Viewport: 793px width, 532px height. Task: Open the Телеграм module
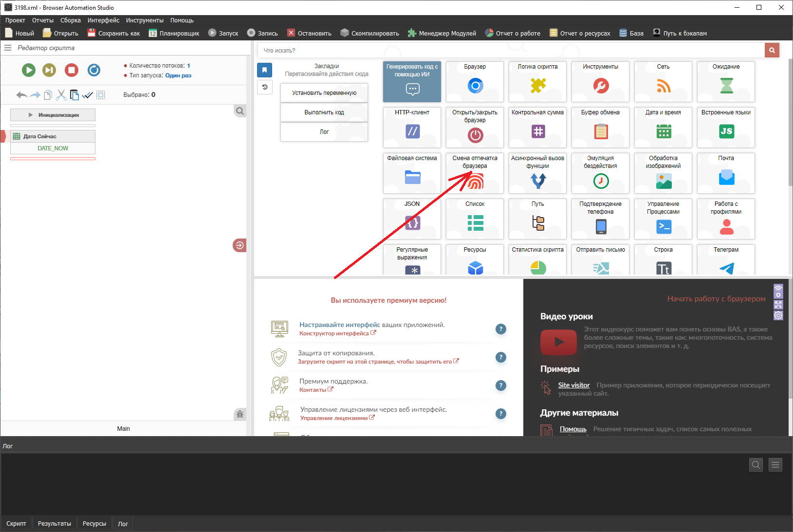pos(725,260)
